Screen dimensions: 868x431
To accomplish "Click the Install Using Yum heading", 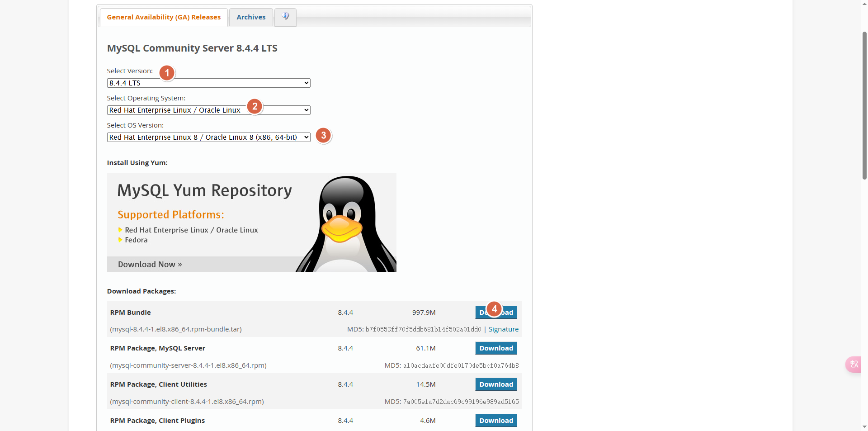I will 137,163.
